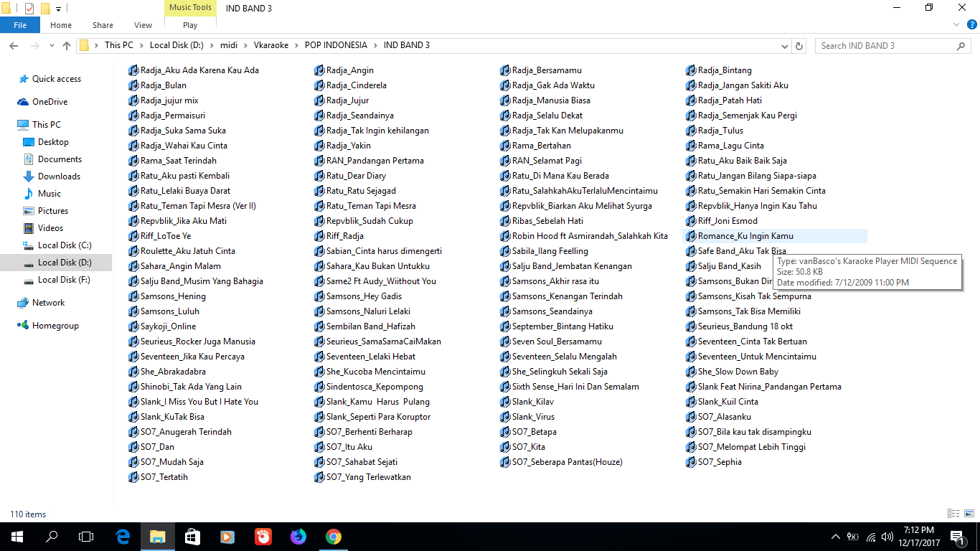
Task: Switch to details view layout icon
Action: 953,514
